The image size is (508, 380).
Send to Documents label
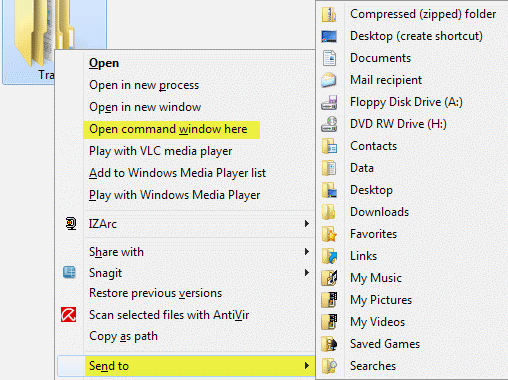pos(380,58)
